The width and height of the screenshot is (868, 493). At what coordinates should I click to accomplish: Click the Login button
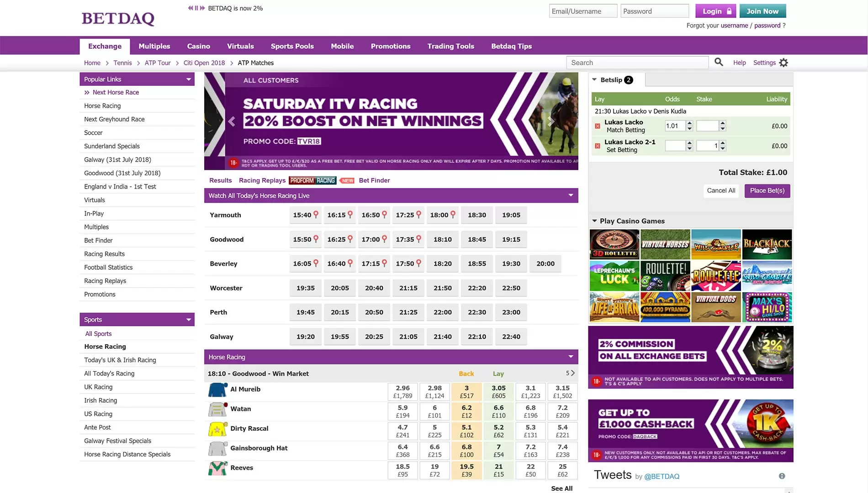coord(716,11)
